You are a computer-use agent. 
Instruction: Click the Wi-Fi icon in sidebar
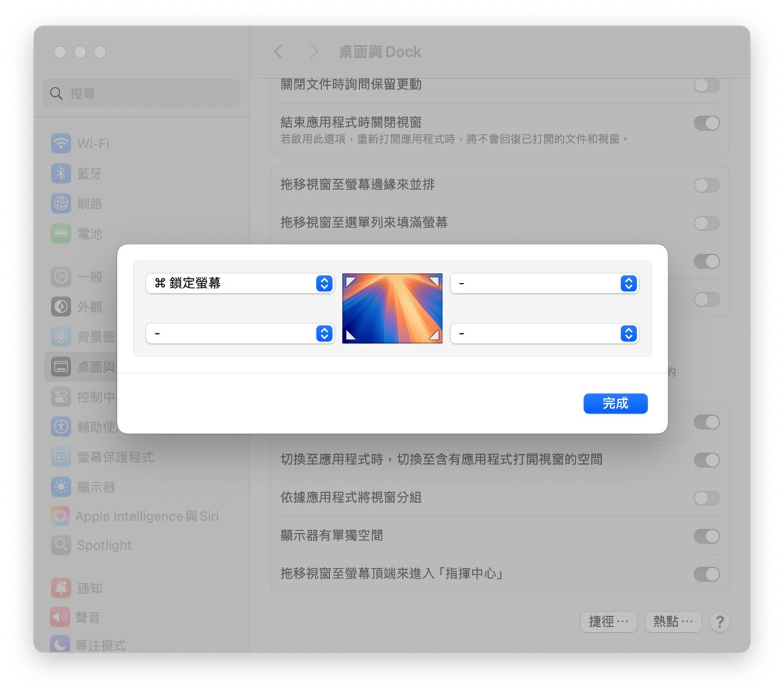pyautogui.click(x=61, y=143)
